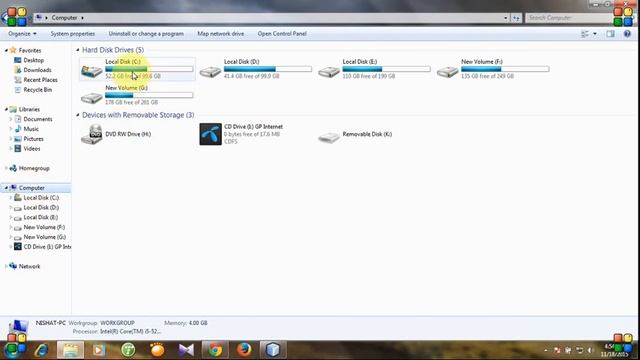This screenshot has width=640, height=360.
Task: Expand the Homegroup tree node
Action: (x=6, y=168)
